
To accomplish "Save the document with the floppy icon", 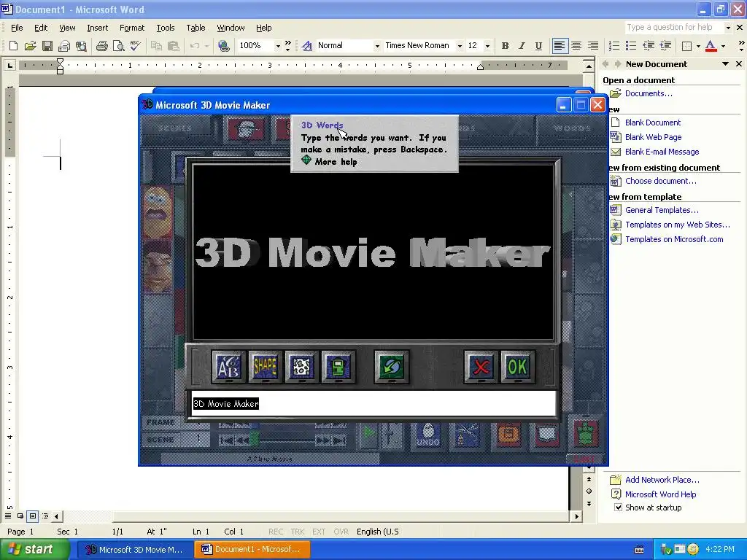I will pyautogui.click(x=47, y=46).
